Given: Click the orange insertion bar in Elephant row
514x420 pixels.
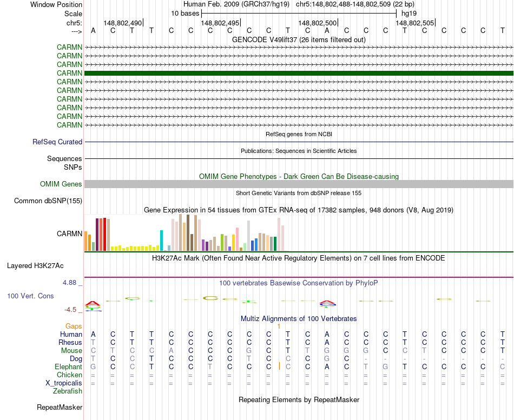Looking at the screenshot, I should 279,366.
